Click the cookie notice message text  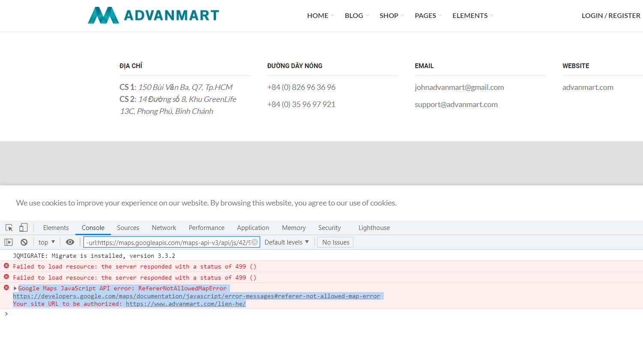click(206, 203)
